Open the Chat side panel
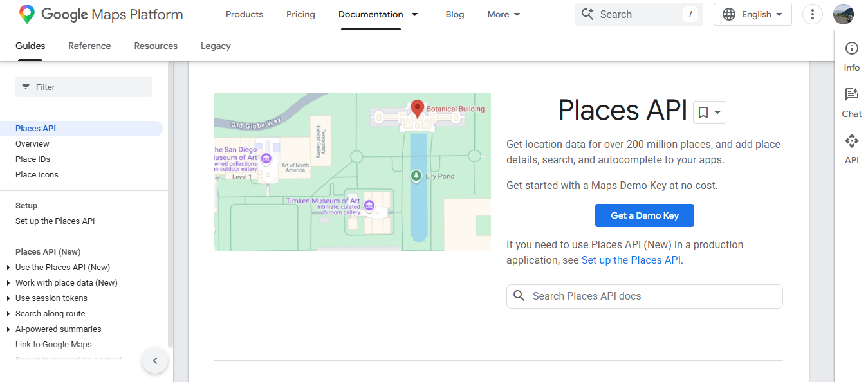This screenshot has width=868, height=382. (852, 103)
